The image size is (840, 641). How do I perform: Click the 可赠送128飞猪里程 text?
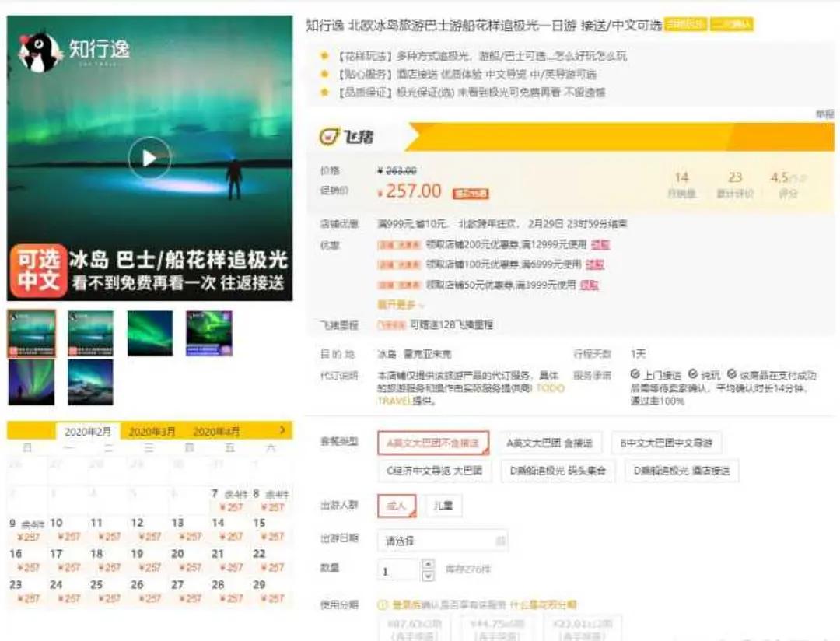tap(452, 325)
